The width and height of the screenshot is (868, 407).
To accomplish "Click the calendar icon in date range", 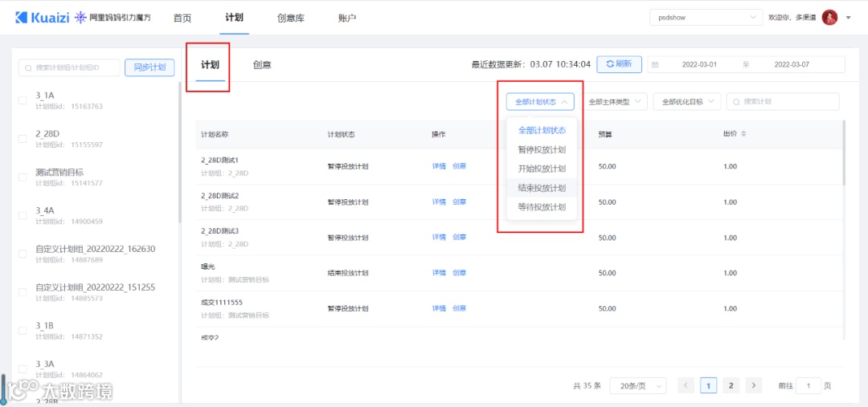I will (656, 64).
